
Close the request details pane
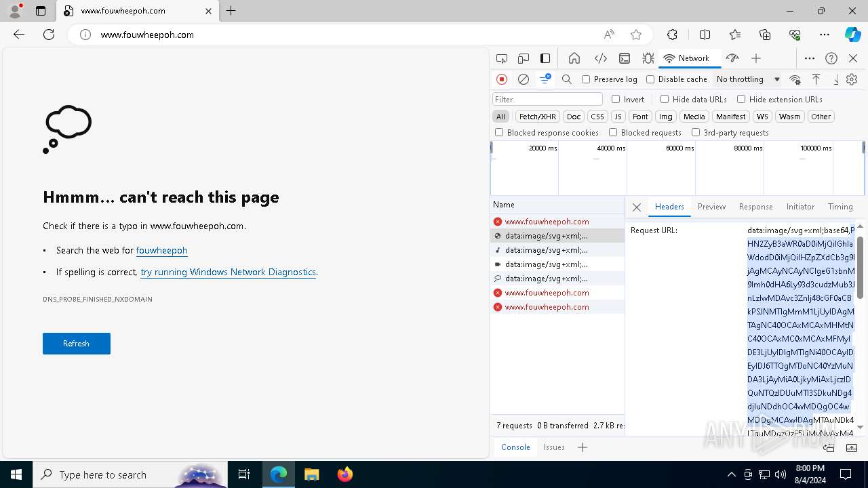click(x=636, y=207)
